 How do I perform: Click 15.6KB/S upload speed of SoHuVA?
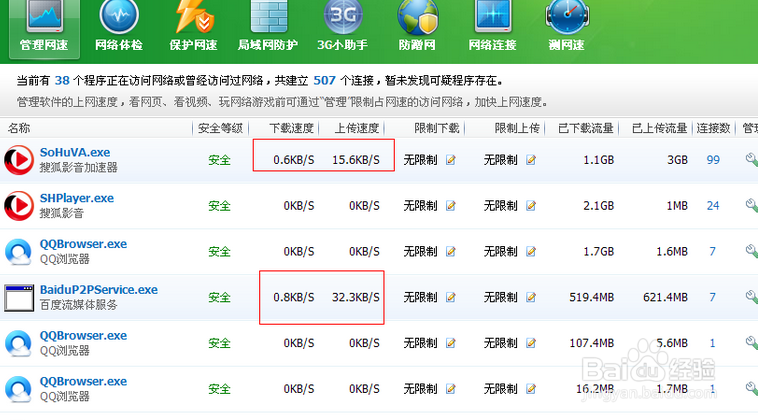[356, 159]
